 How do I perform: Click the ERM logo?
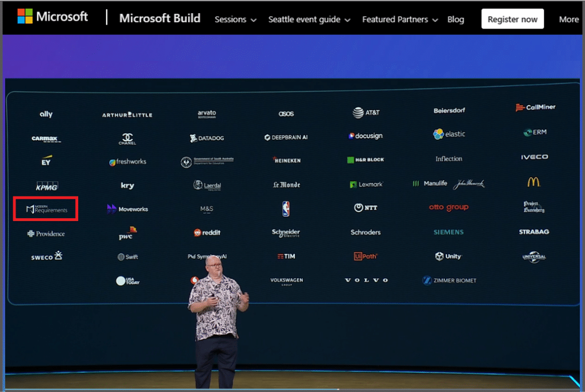pyautogui.click(x=535, y=132)
